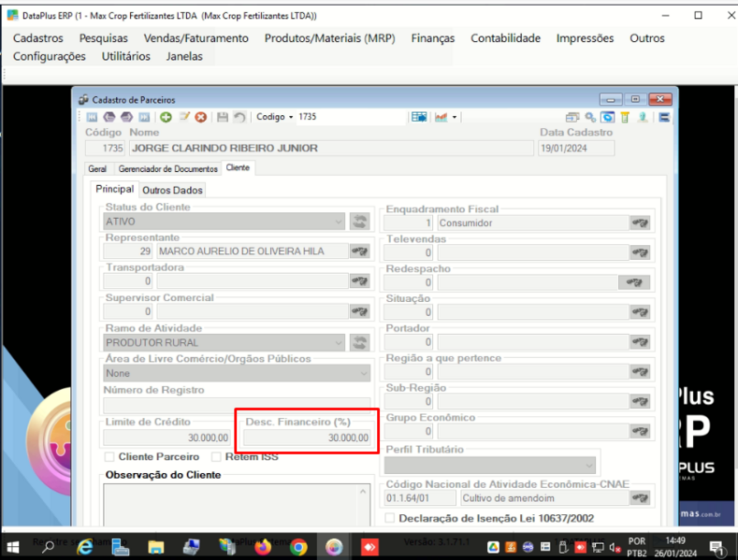This screenshot has height=560, width=738.
Task: Open Representante lookup handshake button
Action: (359, 251)
